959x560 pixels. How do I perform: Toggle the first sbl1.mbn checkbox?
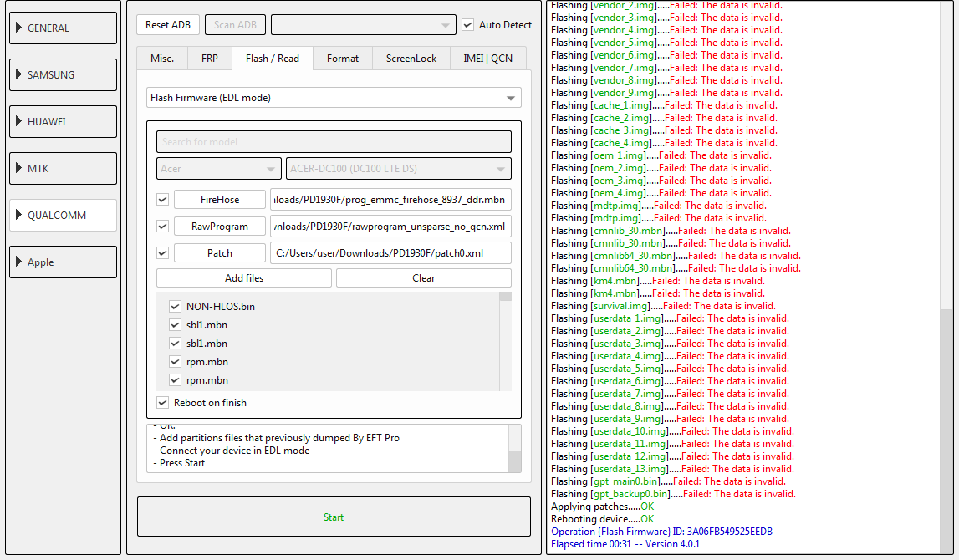click(x=175, y=324)
